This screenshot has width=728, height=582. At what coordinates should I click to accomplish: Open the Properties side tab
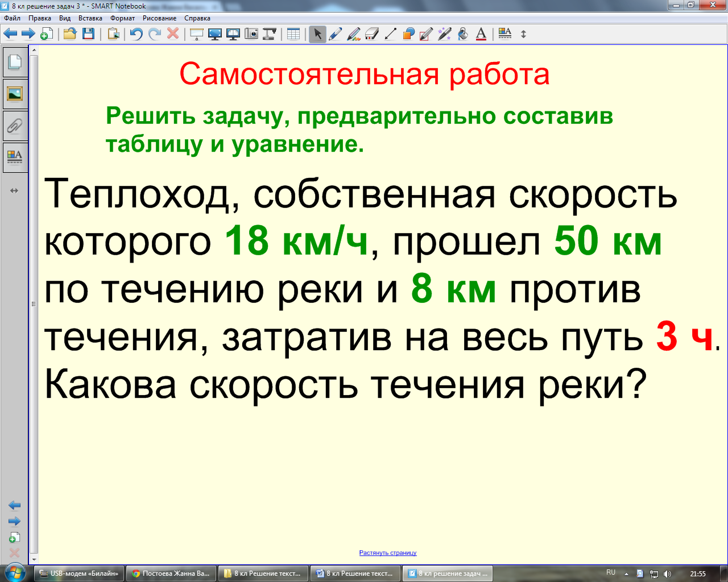click(15, 157)
